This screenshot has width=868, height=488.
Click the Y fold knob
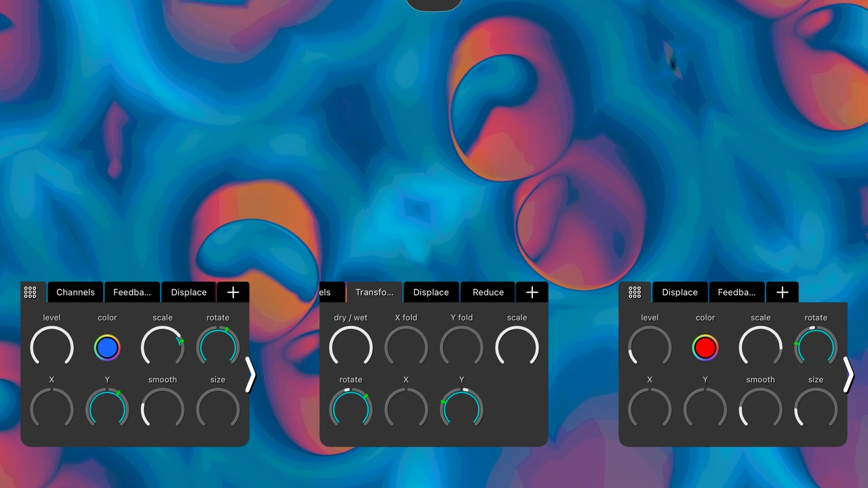tap(462, 347)
